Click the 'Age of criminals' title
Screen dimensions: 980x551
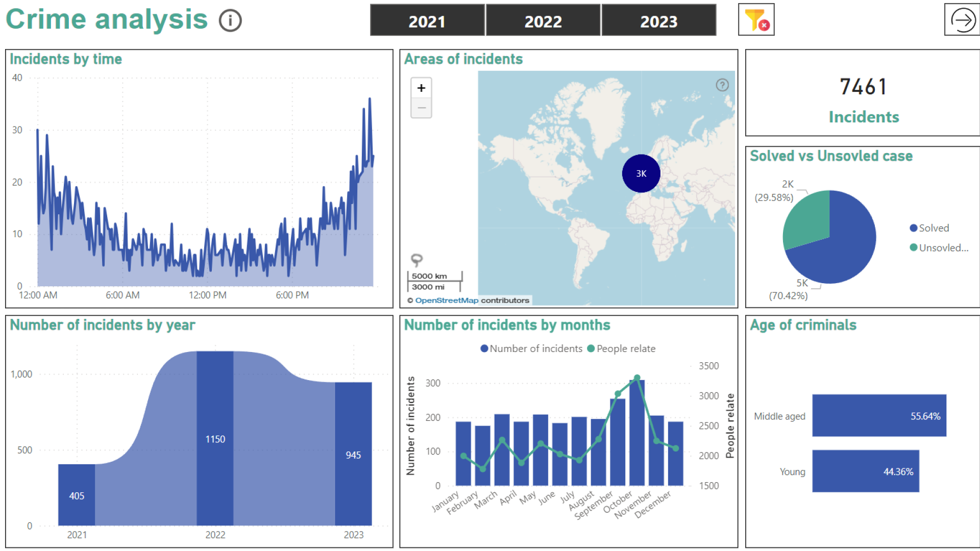[x=803, y=325]
